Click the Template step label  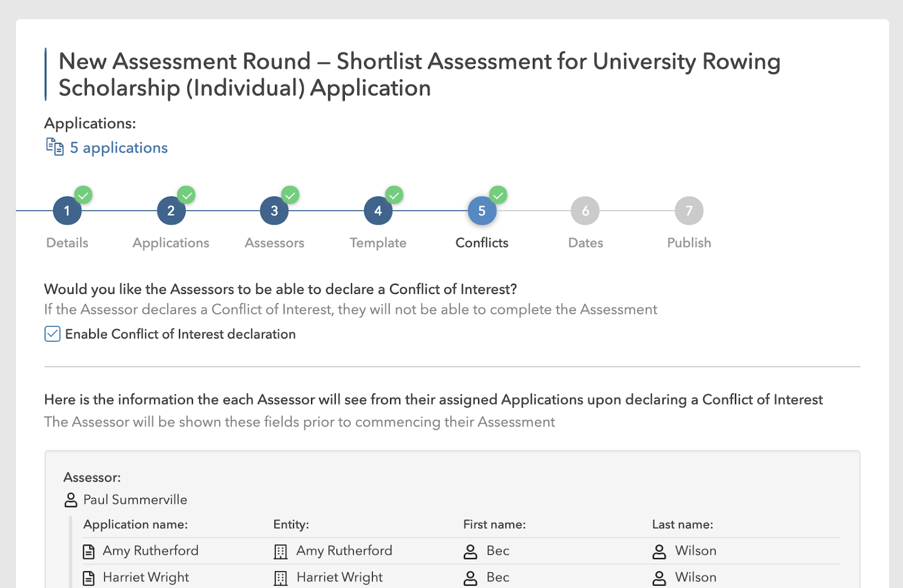coord(378,243)
